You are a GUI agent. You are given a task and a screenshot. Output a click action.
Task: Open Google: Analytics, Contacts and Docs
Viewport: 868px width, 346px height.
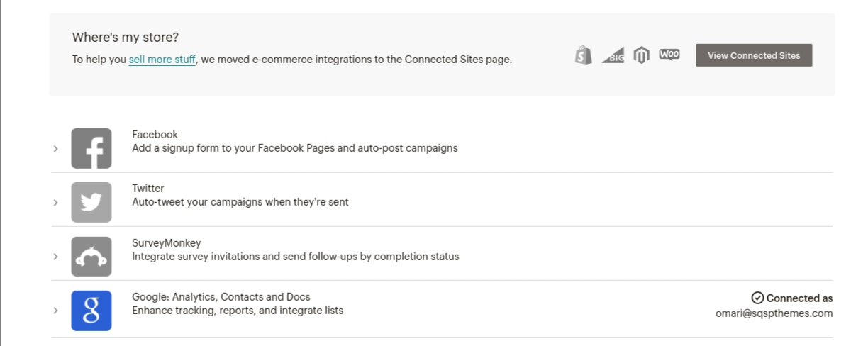click(x=221, y=297)
